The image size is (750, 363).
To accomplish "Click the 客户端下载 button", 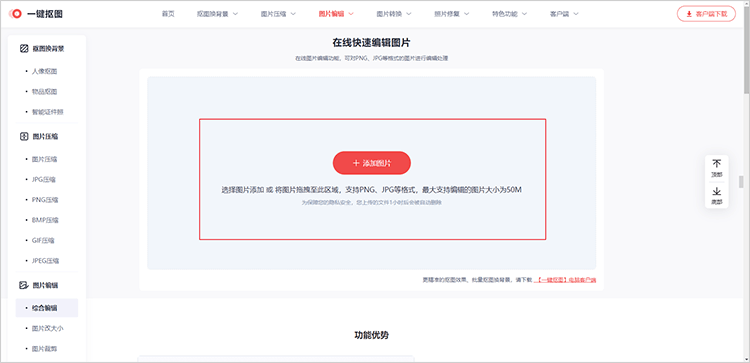I will [x=706, y=14].
